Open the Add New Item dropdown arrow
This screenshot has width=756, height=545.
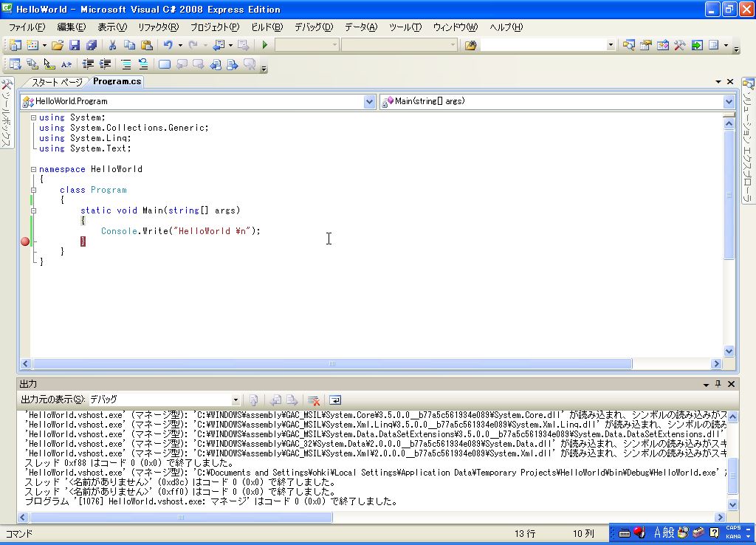tap(44, 45)
